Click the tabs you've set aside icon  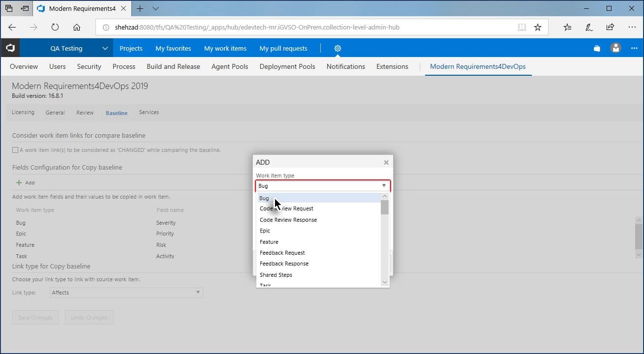click(9, 8)
